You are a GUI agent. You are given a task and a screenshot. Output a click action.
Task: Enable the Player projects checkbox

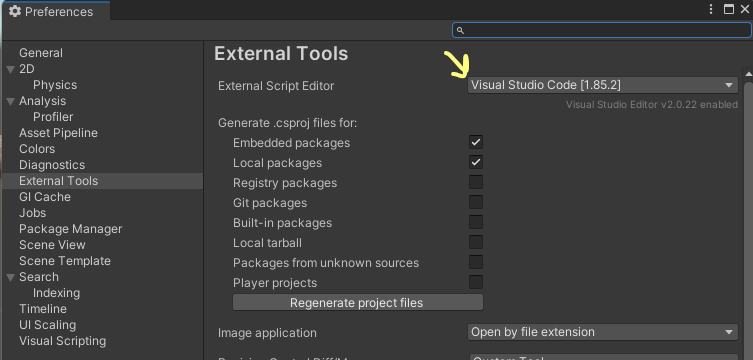coord(476,282)
